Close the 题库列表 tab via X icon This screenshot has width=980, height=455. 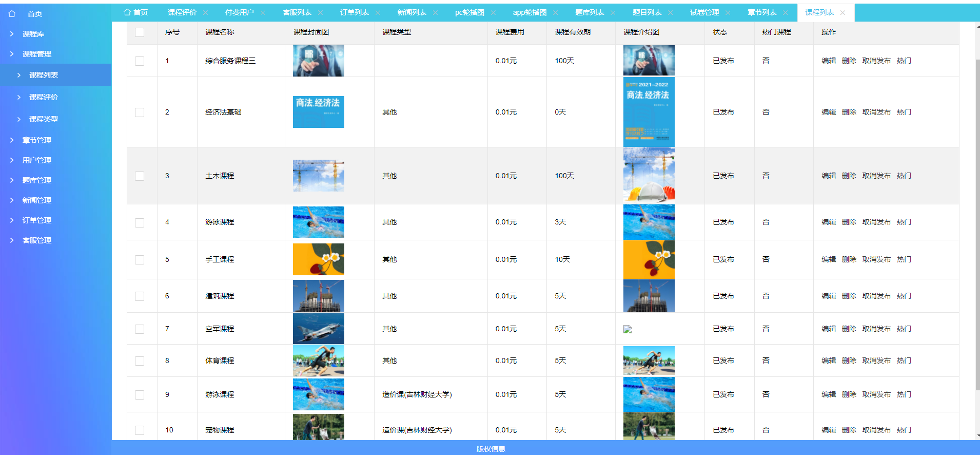click(x=613, y=13)
